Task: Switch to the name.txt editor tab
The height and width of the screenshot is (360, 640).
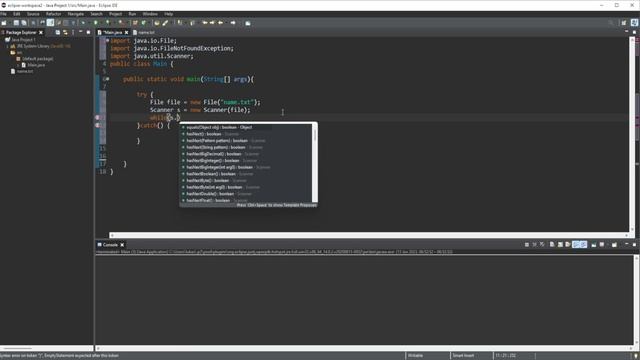Action: 144,32
